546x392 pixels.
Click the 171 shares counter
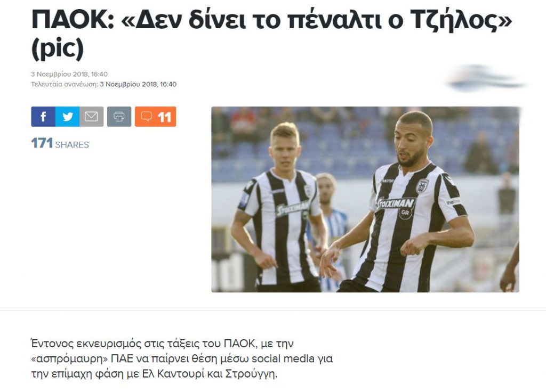click(x=42, y=143)
